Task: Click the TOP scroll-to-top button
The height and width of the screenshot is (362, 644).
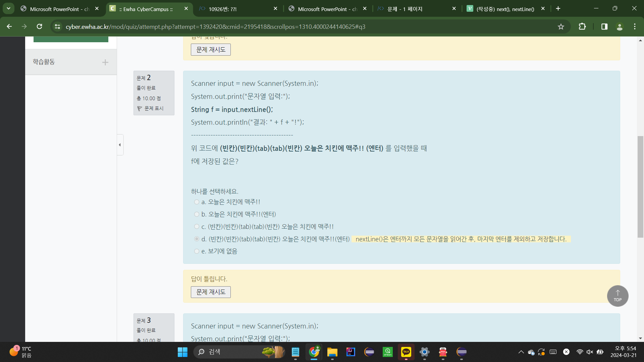Action: (x=618, y=296)
